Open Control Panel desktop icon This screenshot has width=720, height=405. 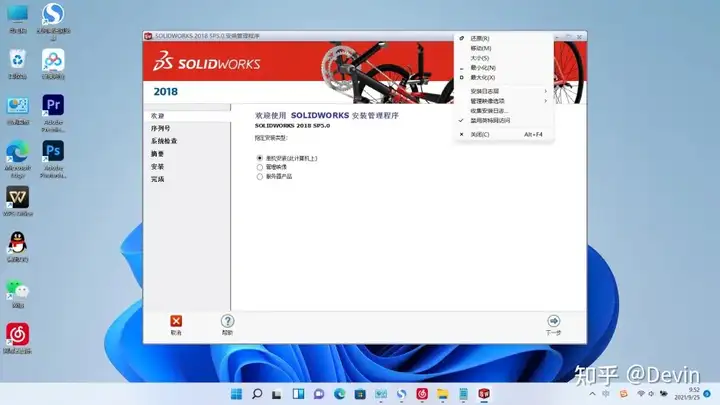coord(17,110)
